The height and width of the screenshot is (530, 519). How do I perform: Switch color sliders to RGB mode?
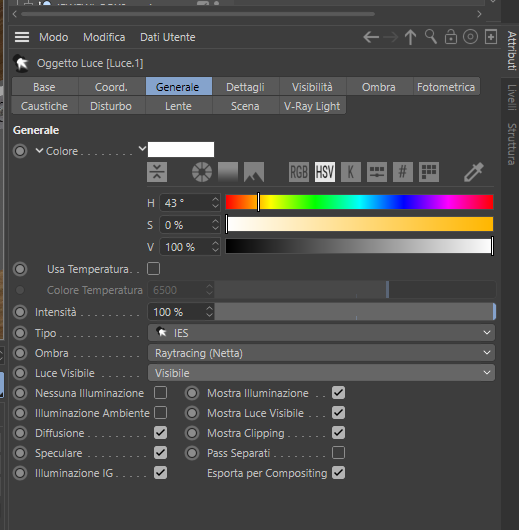click(x=299, y=172)
